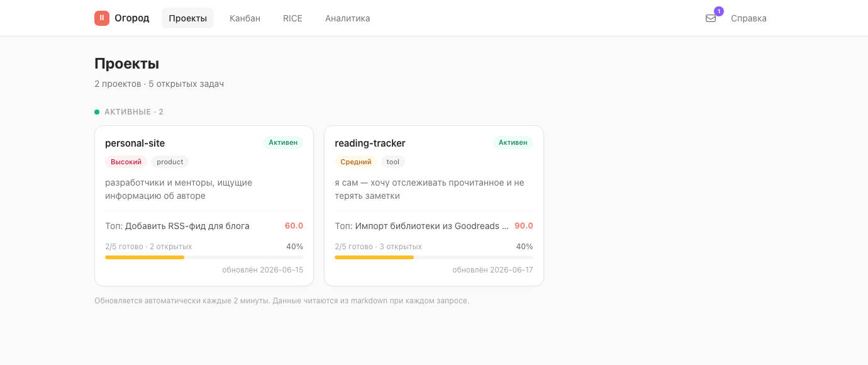Click the green dot beside Активные

tap(97, 112)
